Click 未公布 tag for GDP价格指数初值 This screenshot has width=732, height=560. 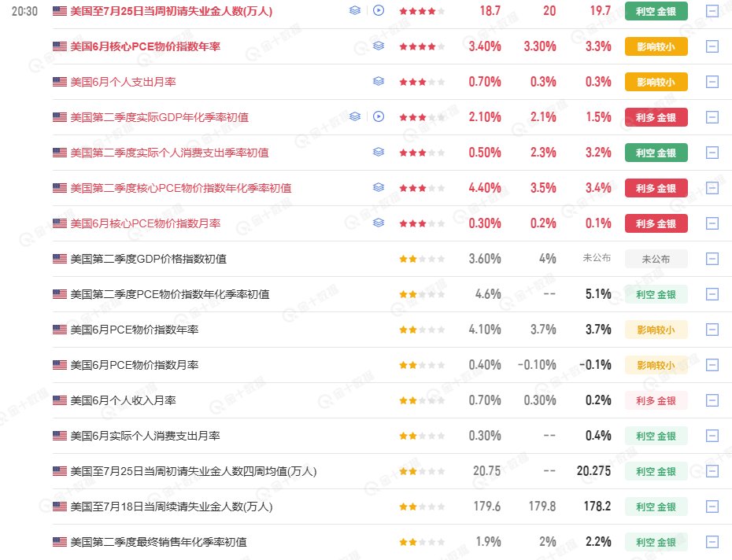pyautogui.click(x=656, y=259)
